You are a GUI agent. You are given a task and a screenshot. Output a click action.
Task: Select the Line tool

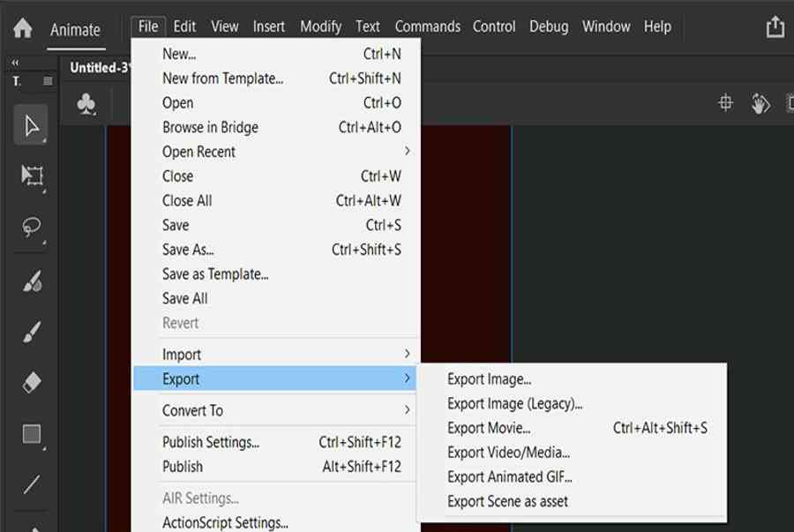point(32,484)
